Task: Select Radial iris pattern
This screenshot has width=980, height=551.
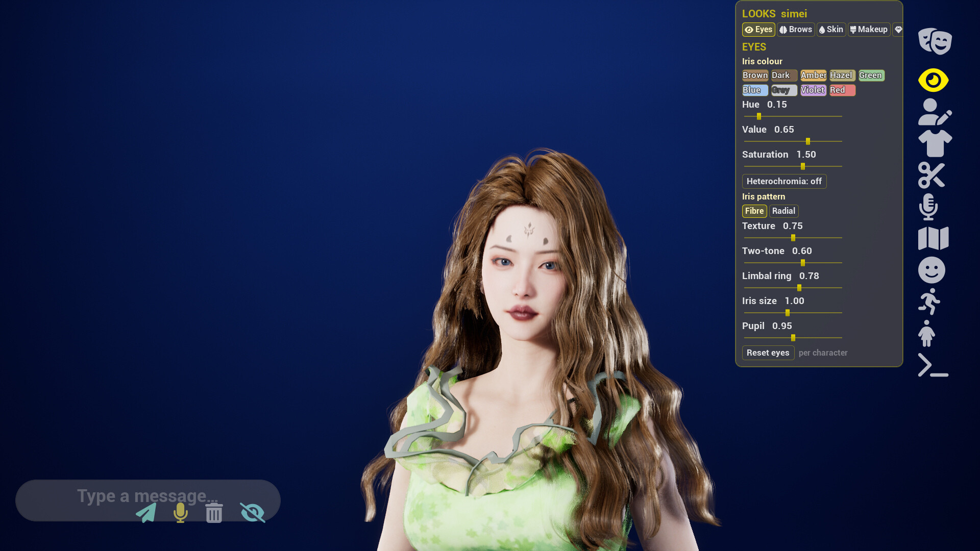Action: click(783, 211)
